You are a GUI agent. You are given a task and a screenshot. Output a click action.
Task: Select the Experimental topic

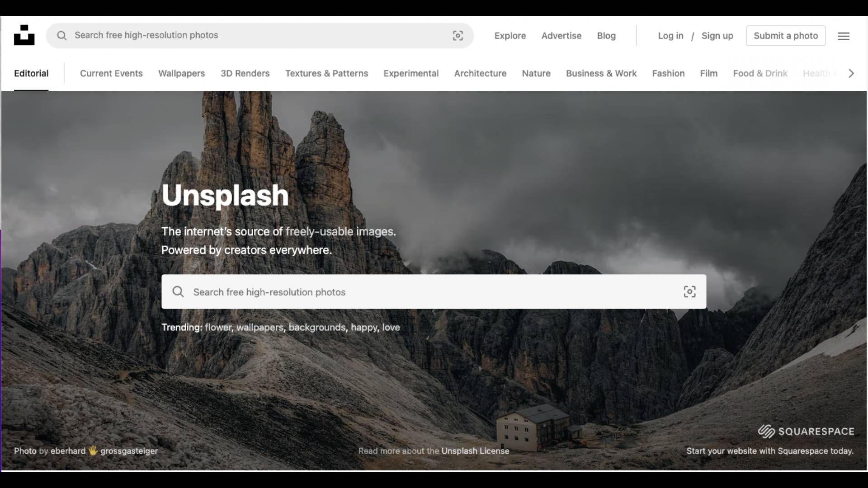click(411, 73)
